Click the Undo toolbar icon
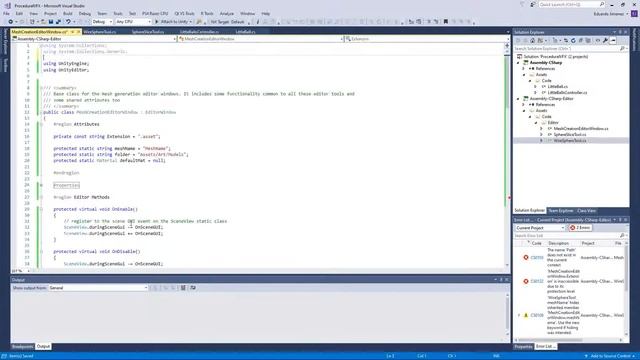Screen dimensions: 640x360 point(68,22)
